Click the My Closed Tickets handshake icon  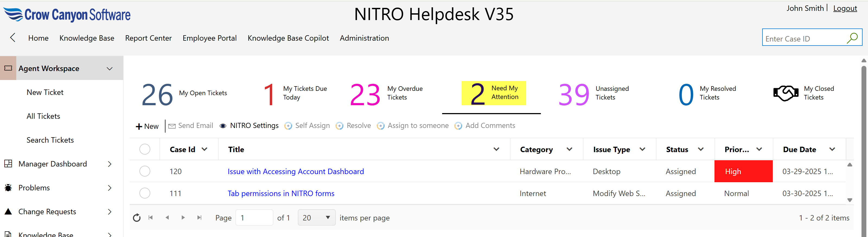pyautogui.click(x=786, y=93)
